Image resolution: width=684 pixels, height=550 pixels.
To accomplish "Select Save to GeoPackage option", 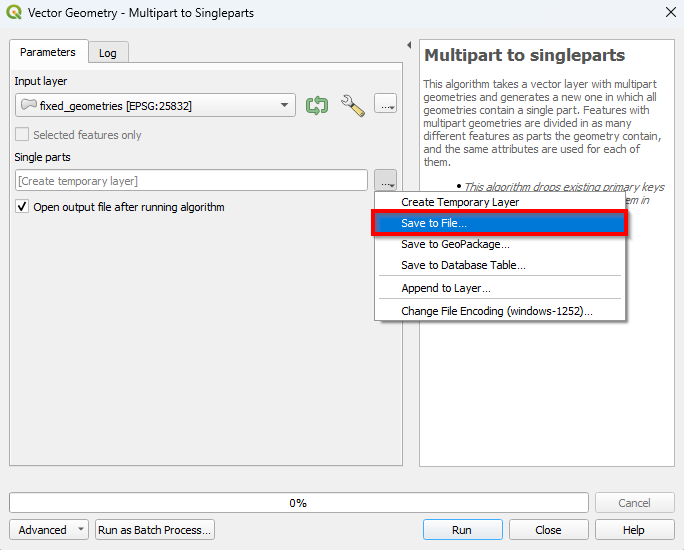I will coord(455,244).
